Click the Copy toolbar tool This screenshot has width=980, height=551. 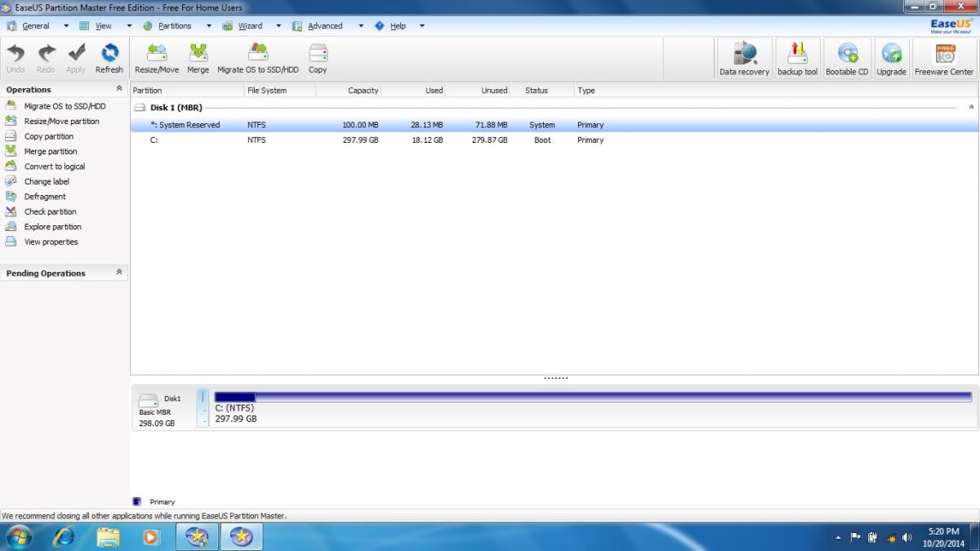pyautogui.click(x=318, y=59)
